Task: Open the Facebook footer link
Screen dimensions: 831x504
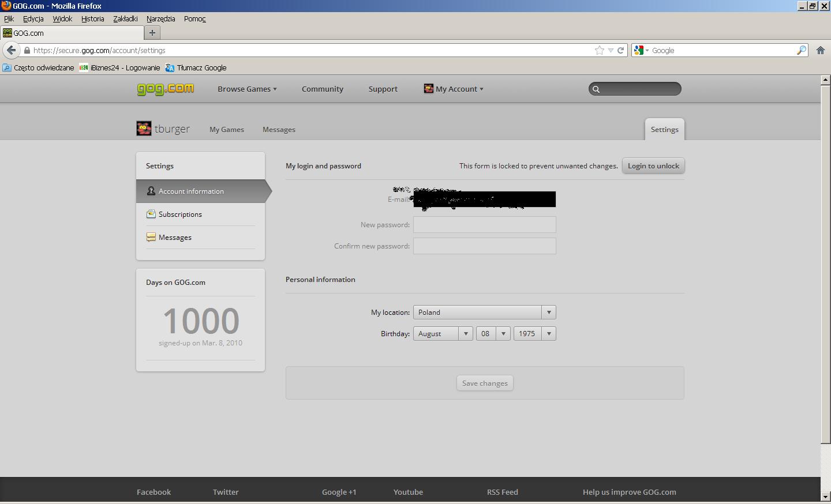Action: tap(154, 492)
